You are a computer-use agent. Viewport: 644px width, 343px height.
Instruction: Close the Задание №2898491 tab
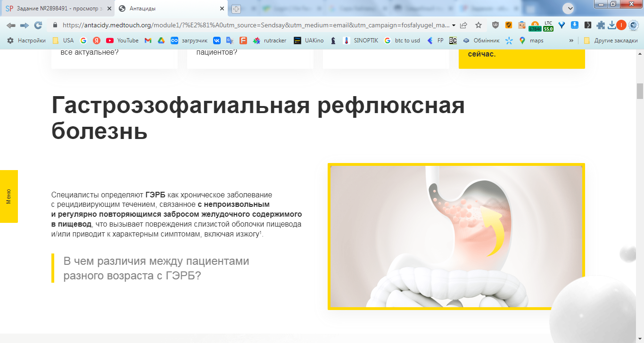109,8
